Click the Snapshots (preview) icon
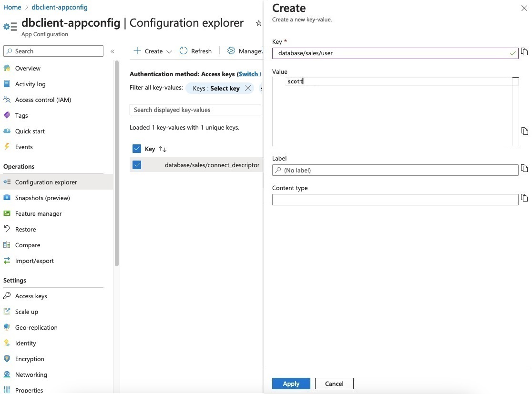 pos(7,198)
